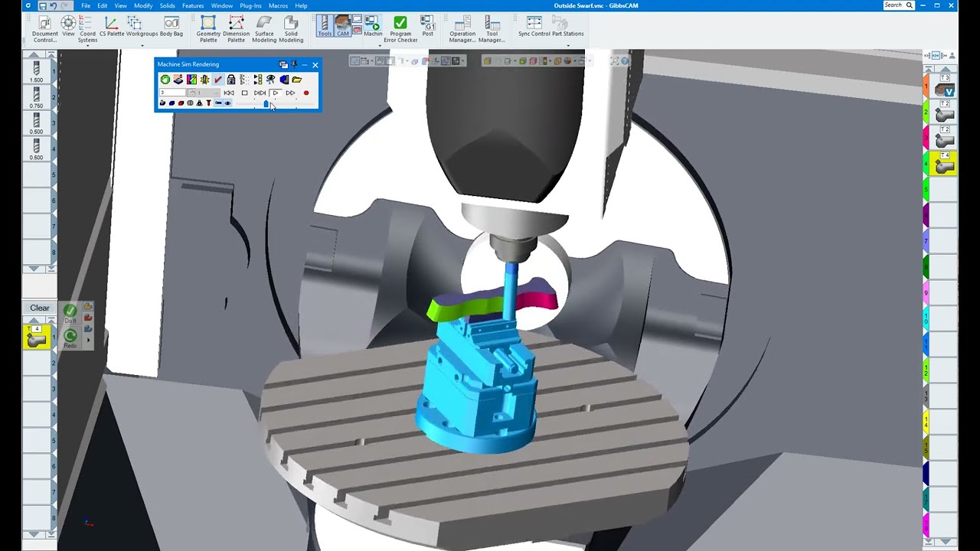Expand the Coord Systems dropdown arrow
Screen dimensions: 980x551
[x=87, y=46]
